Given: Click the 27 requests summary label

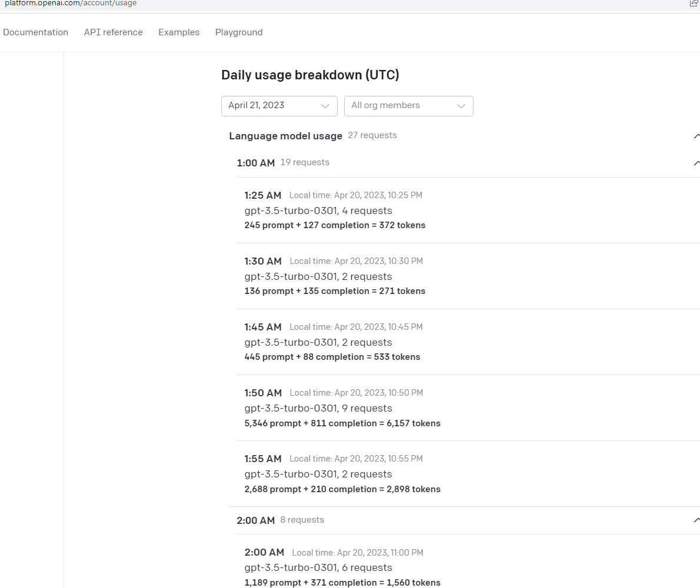Looking at the screenshot, I should pos(372,135).
